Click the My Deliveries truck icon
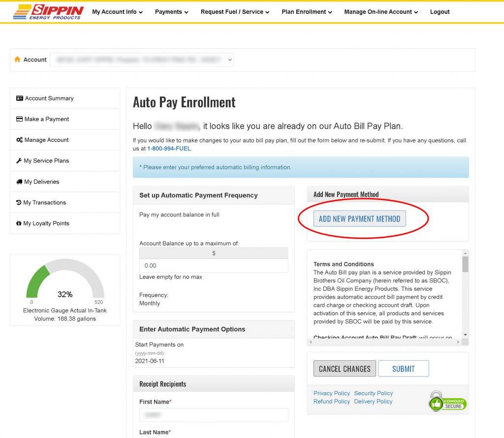The image size is (504, 438). coord(20,181)
